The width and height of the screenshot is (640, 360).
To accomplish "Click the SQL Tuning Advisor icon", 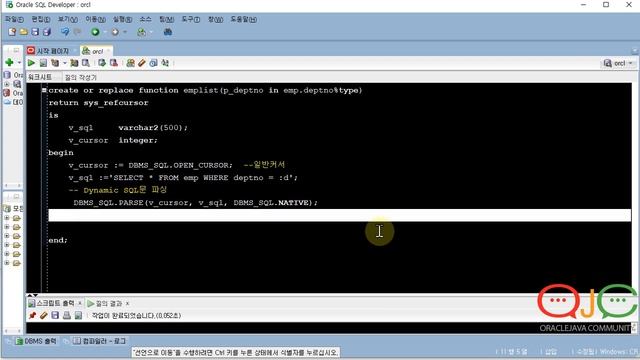I will tap(86, 63).
